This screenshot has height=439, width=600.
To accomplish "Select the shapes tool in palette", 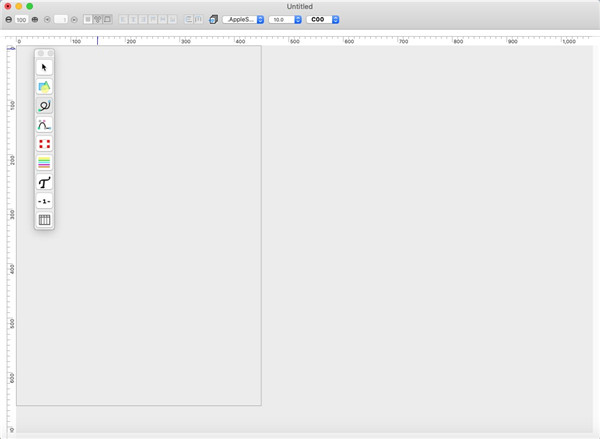I will 44,86.
